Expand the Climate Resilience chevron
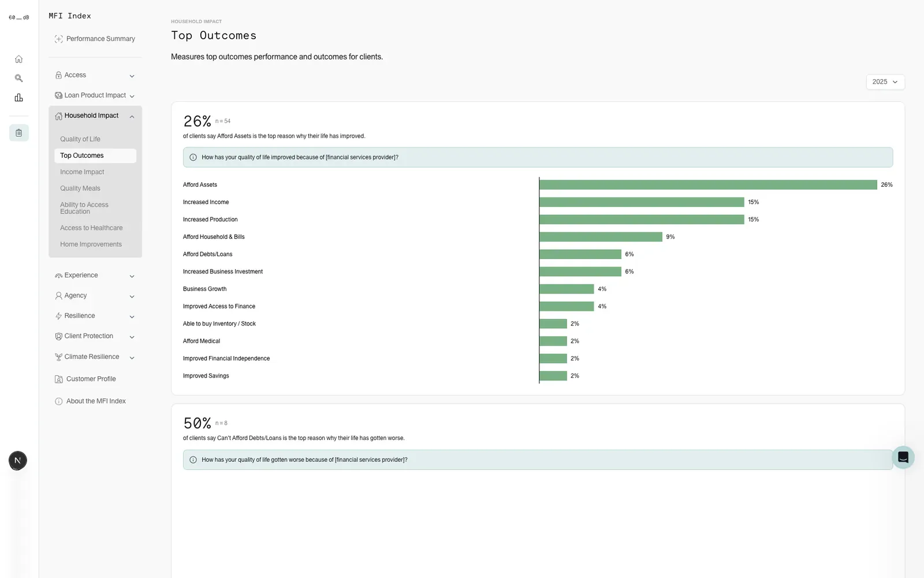924x578 pixels. click(132, 358)
